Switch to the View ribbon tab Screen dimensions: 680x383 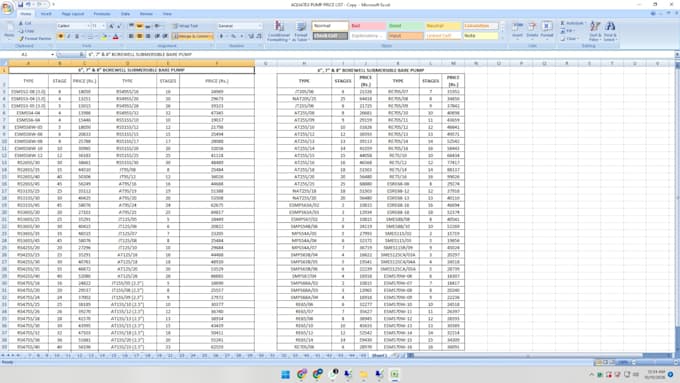(x=167, y=14)
